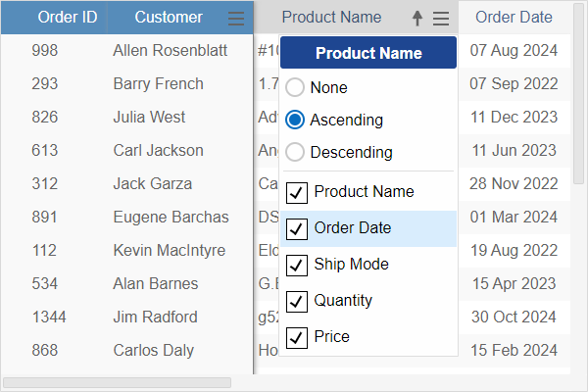Click customer Carl Jackson
Viewport: 588px width, 392px height.
(158, 150)
